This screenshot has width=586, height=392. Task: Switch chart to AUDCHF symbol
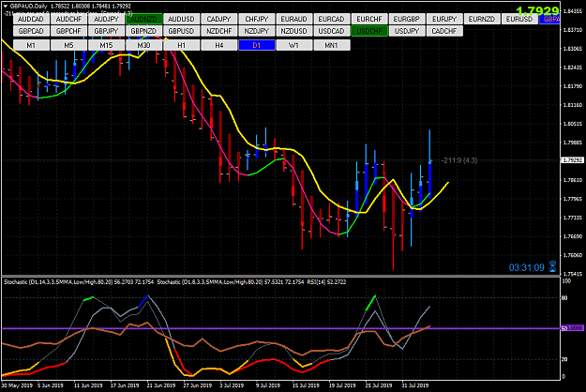tap(68, 19)
